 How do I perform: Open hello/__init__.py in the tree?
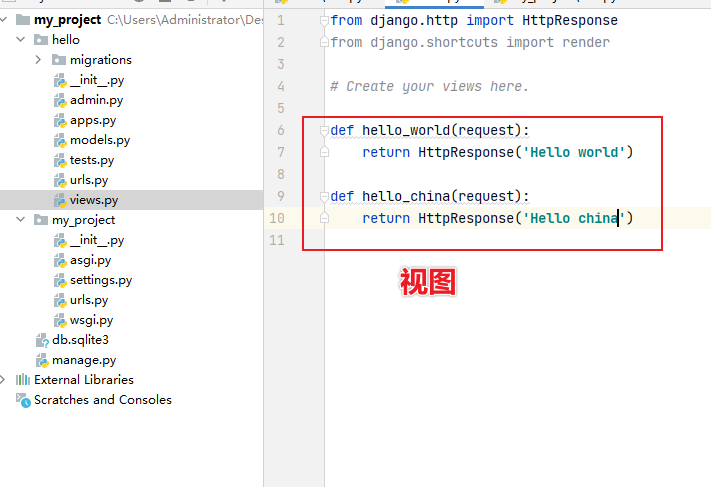click(x=97, y=80)
